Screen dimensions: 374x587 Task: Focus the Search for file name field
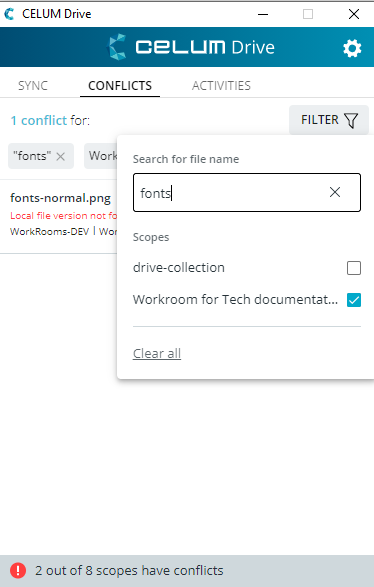247,192
